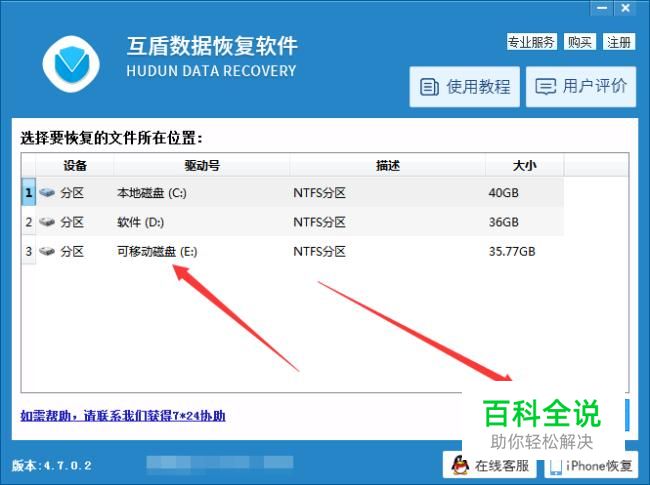Select 软件 (D:) drive entry
This screenshot has width=650, height=485.
141,222
